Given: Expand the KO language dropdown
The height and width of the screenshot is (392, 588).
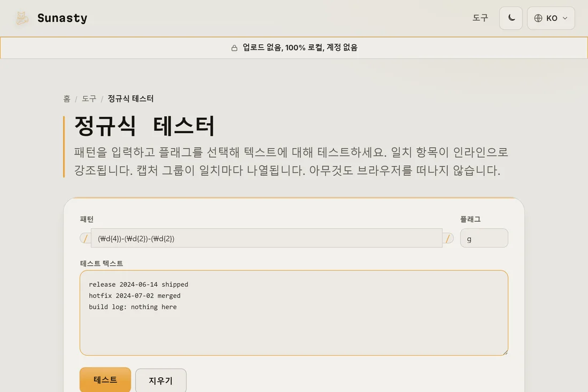Looking at the screenshot, I should click(551, 18).
